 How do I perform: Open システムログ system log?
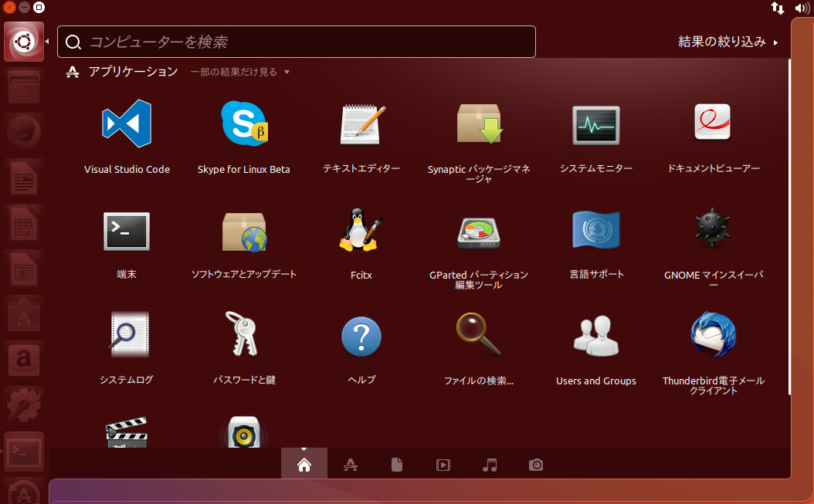click(129, 335)
